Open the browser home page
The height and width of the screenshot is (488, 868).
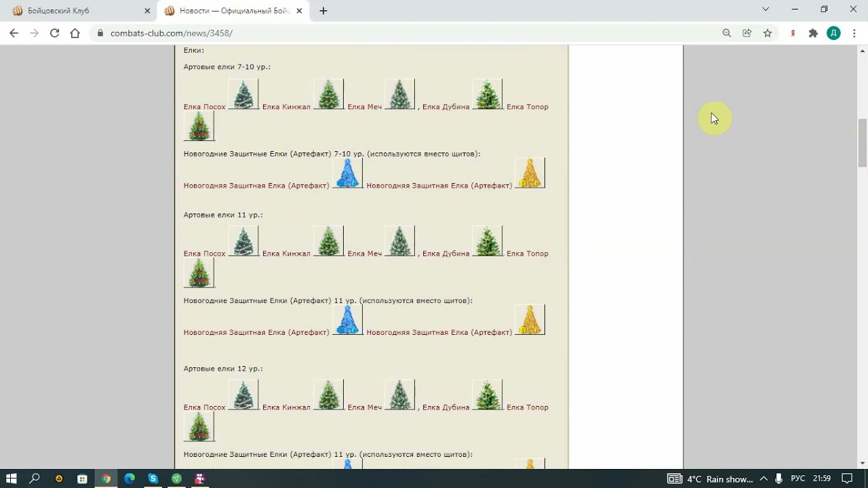click(x=75, y=33)
